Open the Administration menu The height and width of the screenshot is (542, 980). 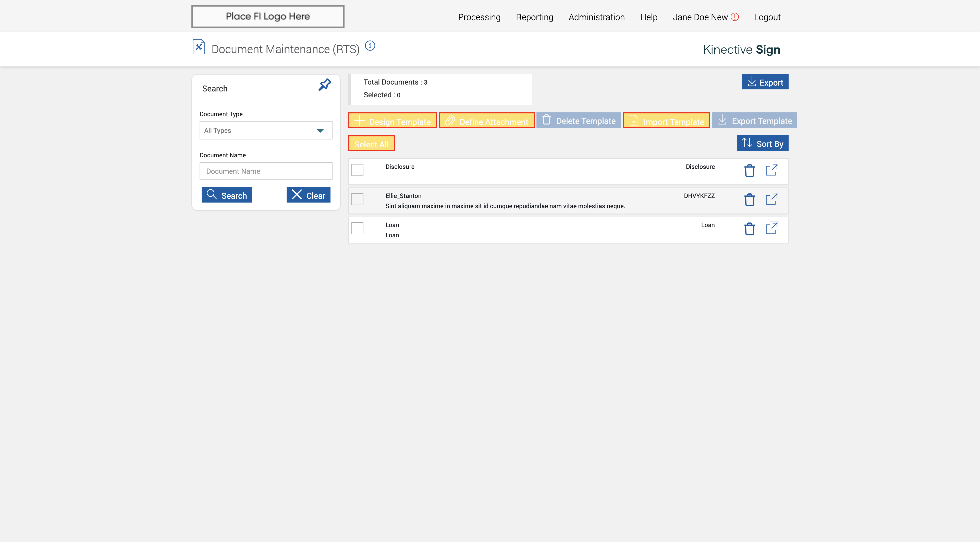[x=596, y=17]
